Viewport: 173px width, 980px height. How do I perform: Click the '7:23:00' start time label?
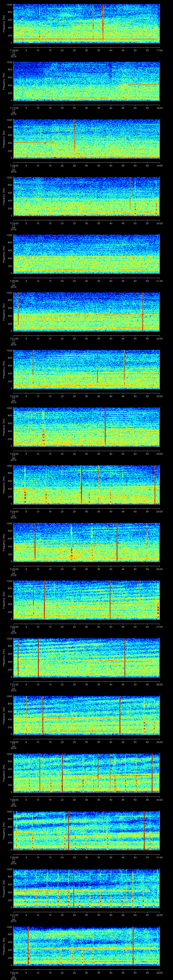tap(14, 454)
